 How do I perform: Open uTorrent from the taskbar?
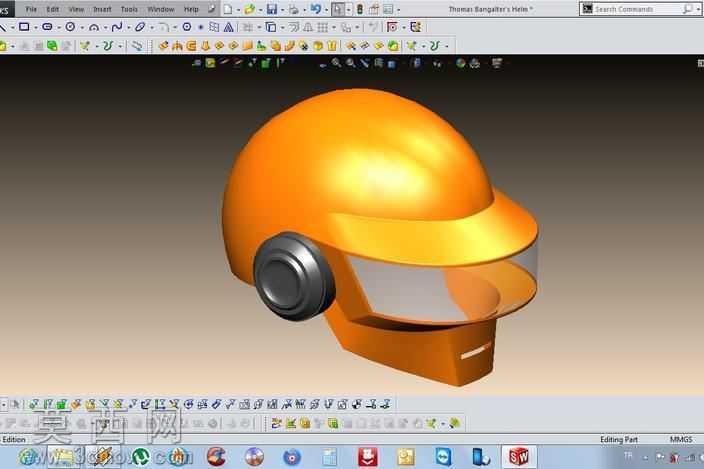pos(141,457)
